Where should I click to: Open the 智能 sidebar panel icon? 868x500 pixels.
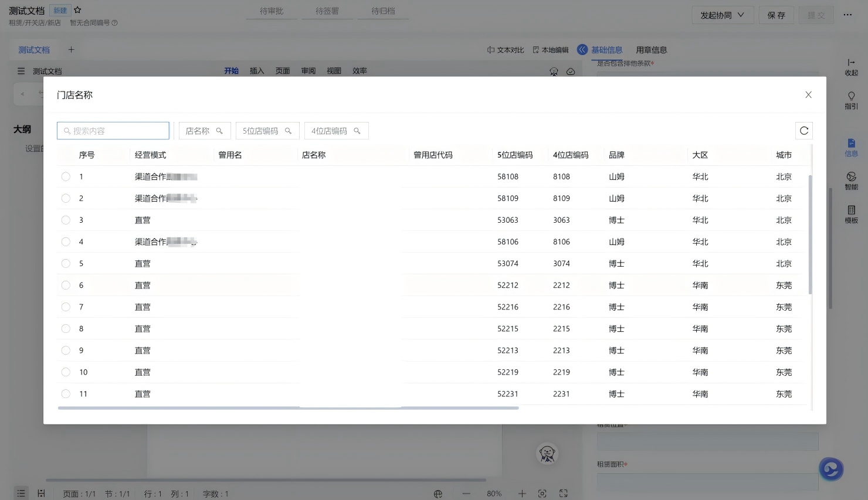pyautogui.click(x=851, y=179)
